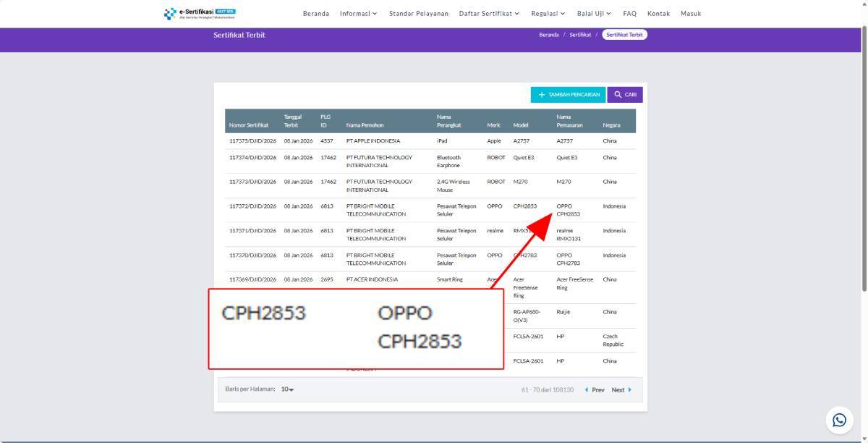
Task: Sort by Nama Pemohon column header
Action: click(x=365, y=125)
